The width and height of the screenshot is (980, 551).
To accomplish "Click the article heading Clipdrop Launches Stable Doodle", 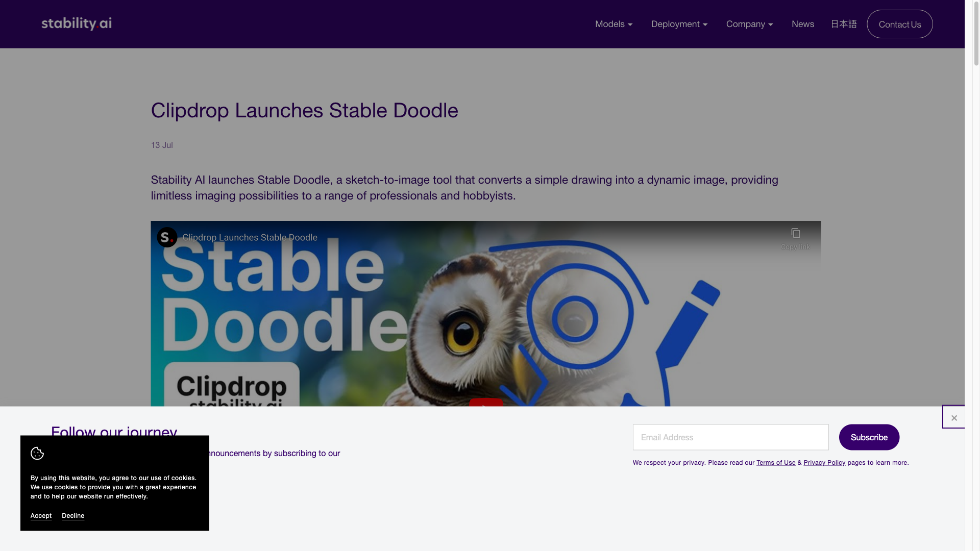I will (x=304, y=110).
